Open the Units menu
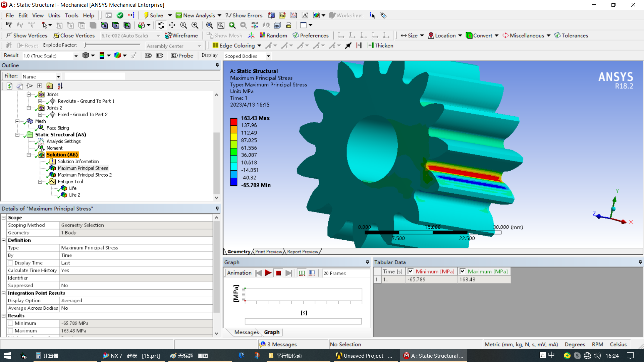The image size is (644, 362). pos(54,15)
